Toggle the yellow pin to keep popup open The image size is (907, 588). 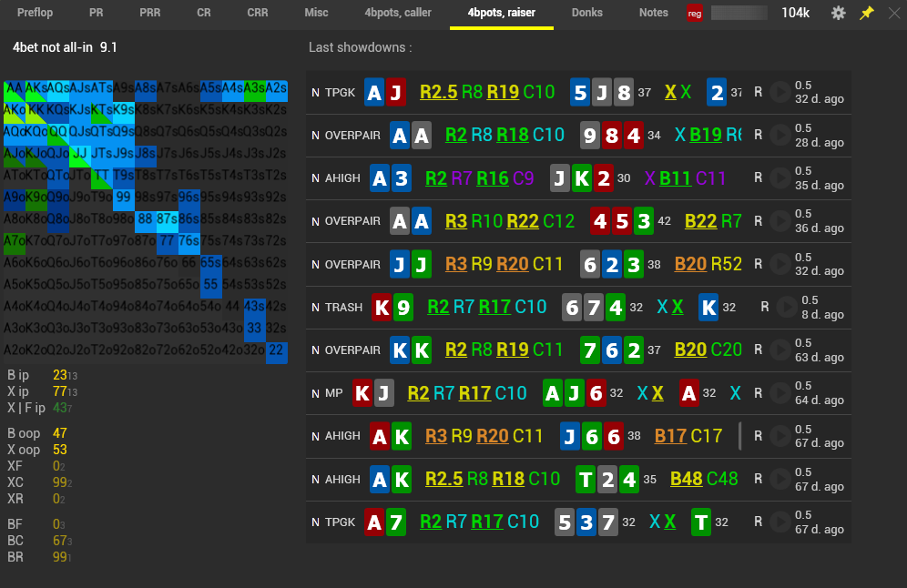[867, 14]
